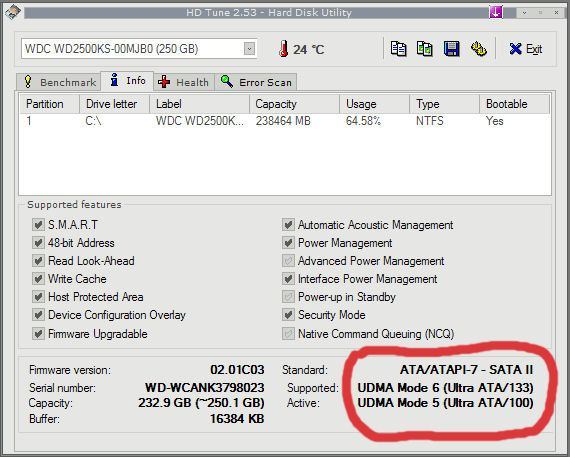Click the Type column header
The image size is (570, 457).
tap(444, 104)
